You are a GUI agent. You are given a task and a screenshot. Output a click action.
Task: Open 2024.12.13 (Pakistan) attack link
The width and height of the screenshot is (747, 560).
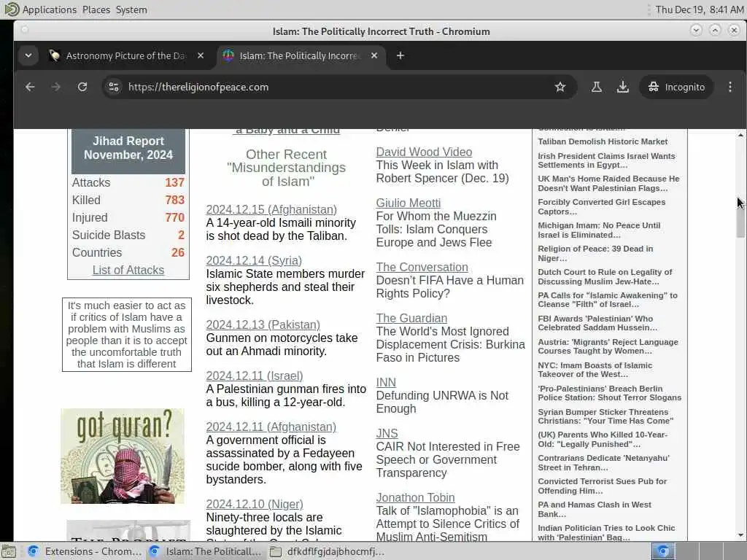point(263,324)
